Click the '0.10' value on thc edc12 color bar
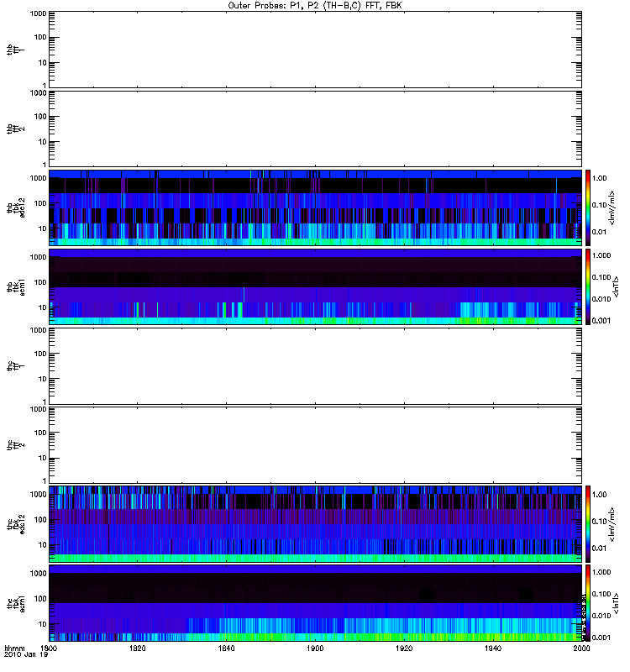 point(599,521)
